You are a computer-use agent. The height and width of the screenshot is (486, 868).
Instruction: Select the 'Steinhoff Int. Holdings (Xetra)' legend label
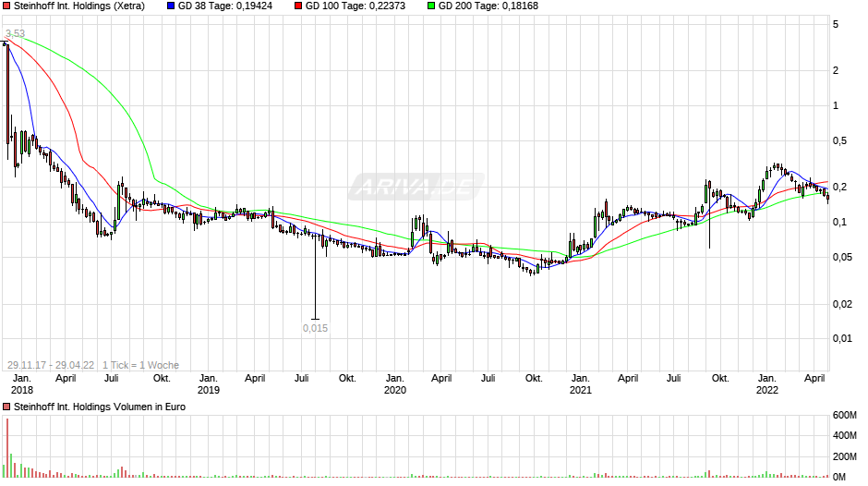coord(79,6)
